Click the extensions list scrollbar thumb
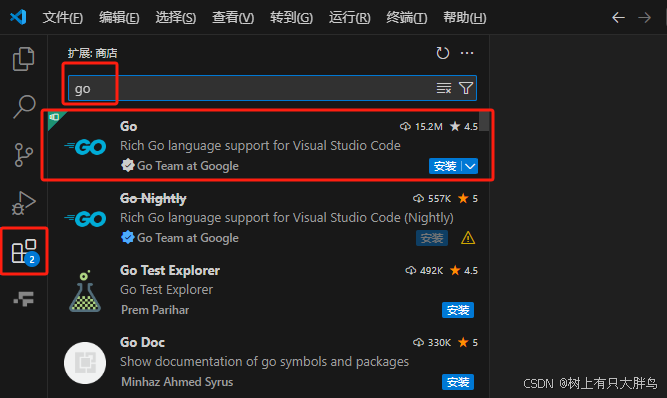Screen dimensions: 667x398 (484, 121)
